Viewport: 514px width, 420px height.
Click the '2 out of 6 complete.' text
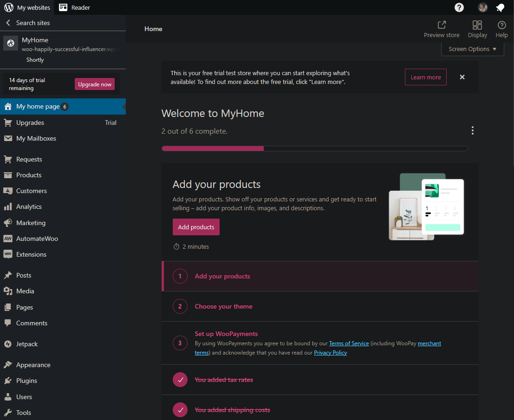pyautogui.click(x=195, y=131)
